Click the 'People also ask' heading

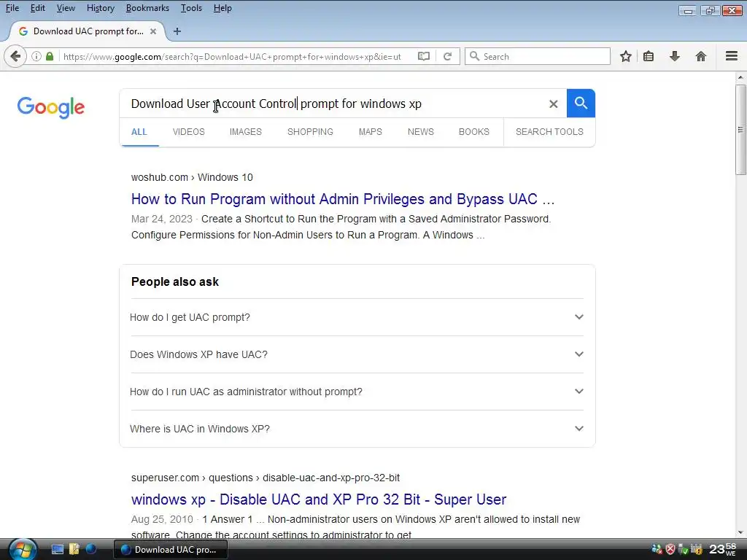(175, 282)
